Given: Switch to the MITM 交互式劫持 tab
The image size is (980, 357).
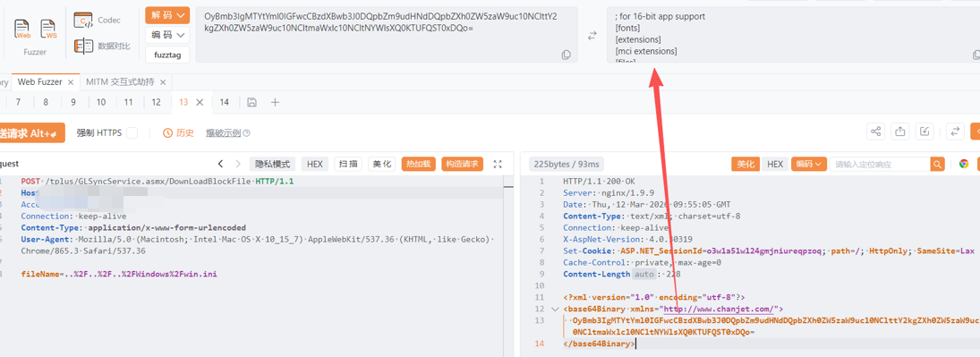Looking at the screenshot, I should click(120, 82).
